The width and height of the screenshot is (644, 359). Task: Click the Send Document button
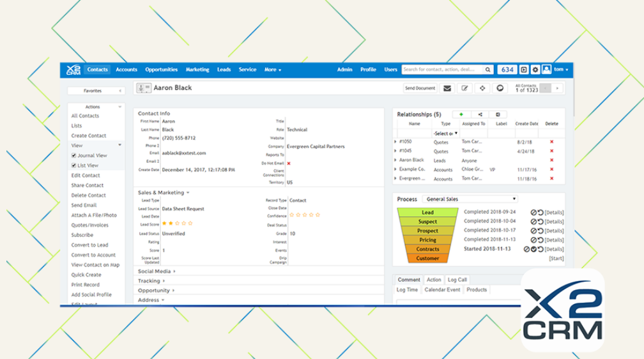click(420, 88)
